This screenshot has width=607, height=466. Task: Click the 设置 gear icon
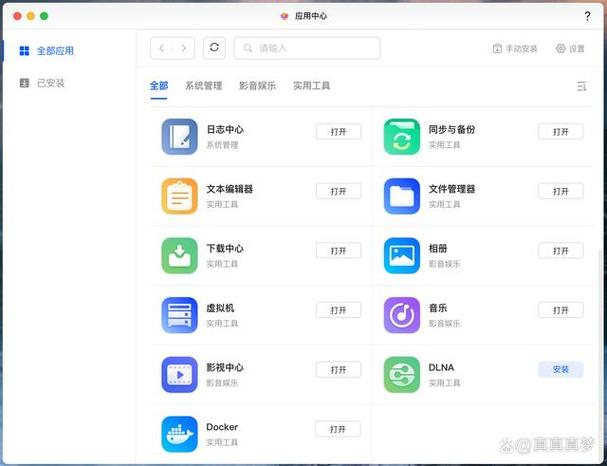click(x=561, y=48)
